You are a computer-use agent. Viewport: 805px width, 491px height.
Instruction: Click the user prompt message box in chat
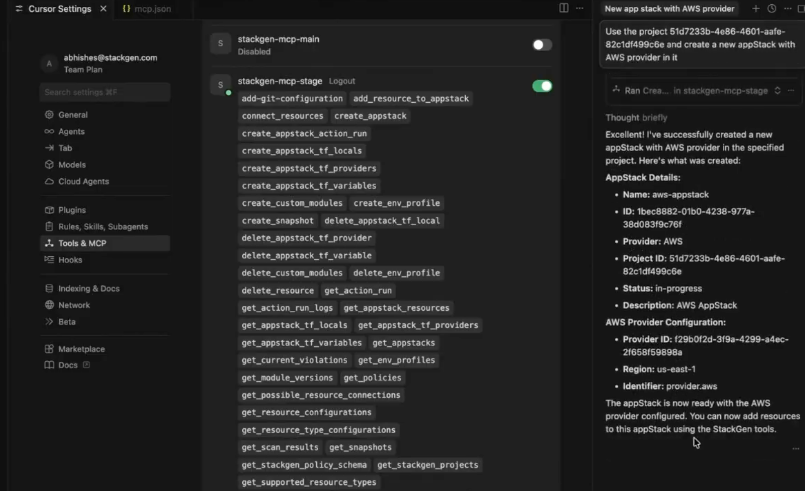702,45
